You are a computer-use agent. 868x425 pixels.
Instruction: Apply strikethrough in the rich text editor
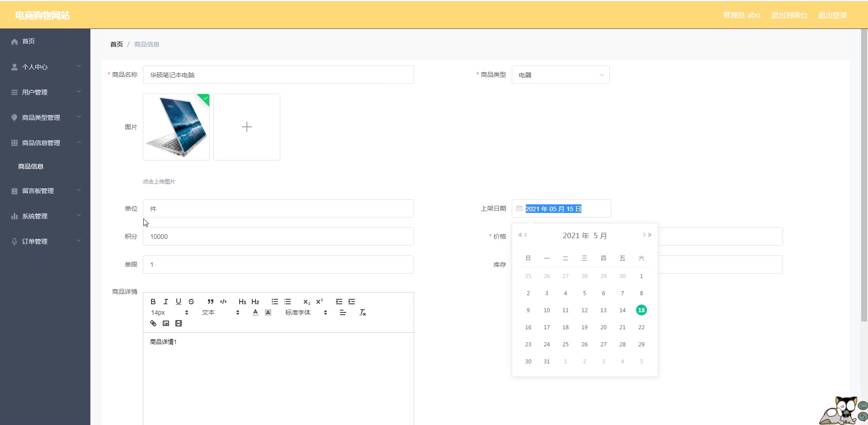(x=192, y=302)
